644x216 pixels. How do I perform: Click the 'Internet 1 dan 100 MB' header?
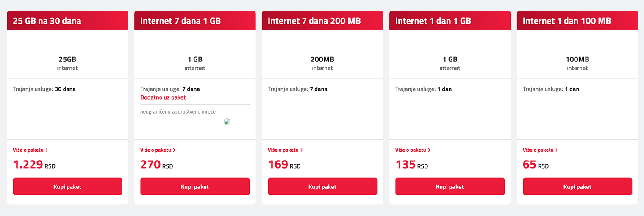[x=566, y=21]
